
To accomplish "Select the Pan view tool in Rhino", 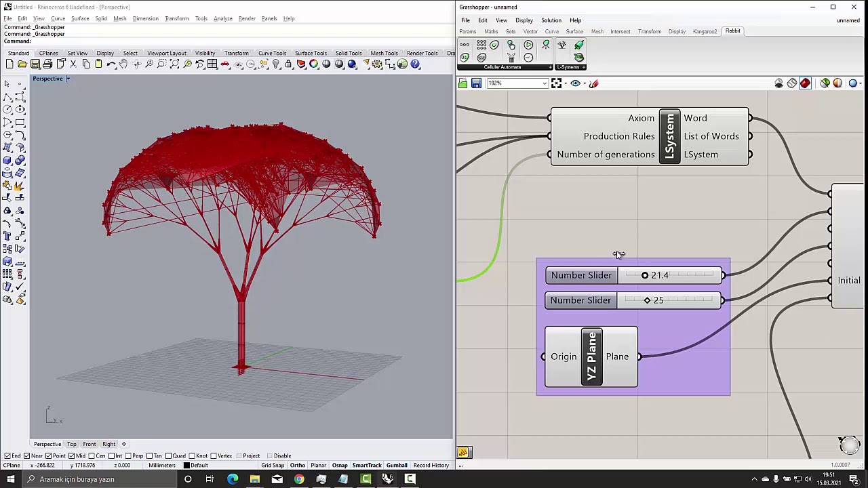I will tap(123, 64).
